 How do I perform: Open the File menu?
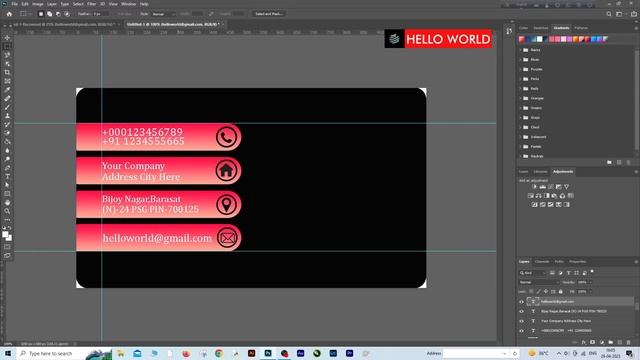click(x=14, y=4)
